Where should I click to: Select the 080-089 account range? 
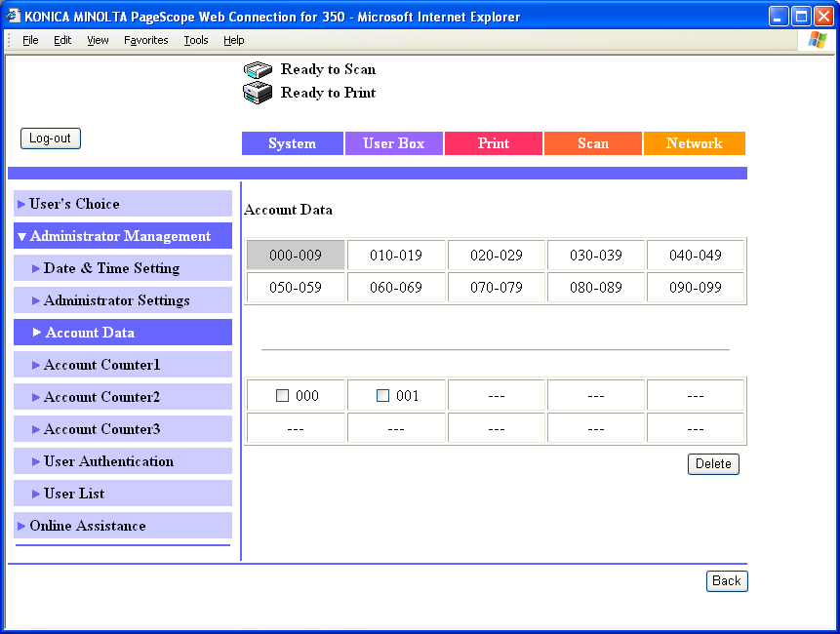click(x=596, y=288)
